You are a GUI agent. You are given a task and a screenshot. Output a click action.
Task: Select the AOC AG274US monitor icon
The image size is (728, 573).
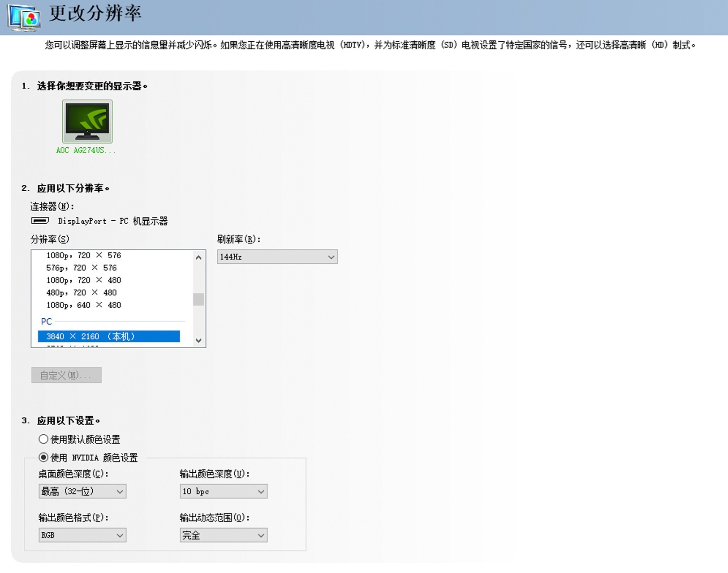87,121
